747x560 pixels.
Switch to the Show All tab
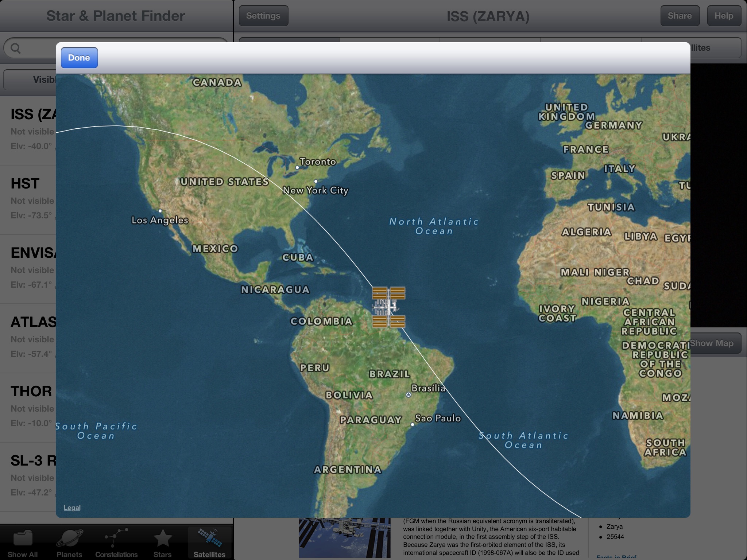coord(23,543)
